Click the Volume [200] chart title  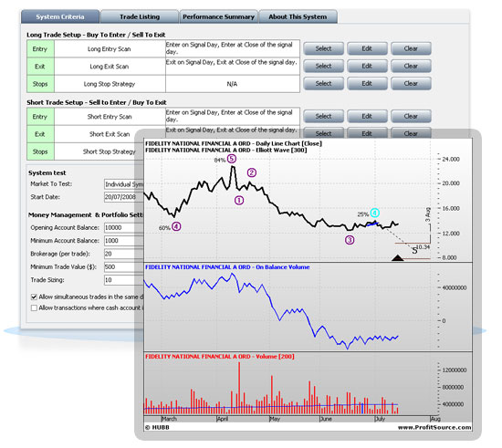220,357
